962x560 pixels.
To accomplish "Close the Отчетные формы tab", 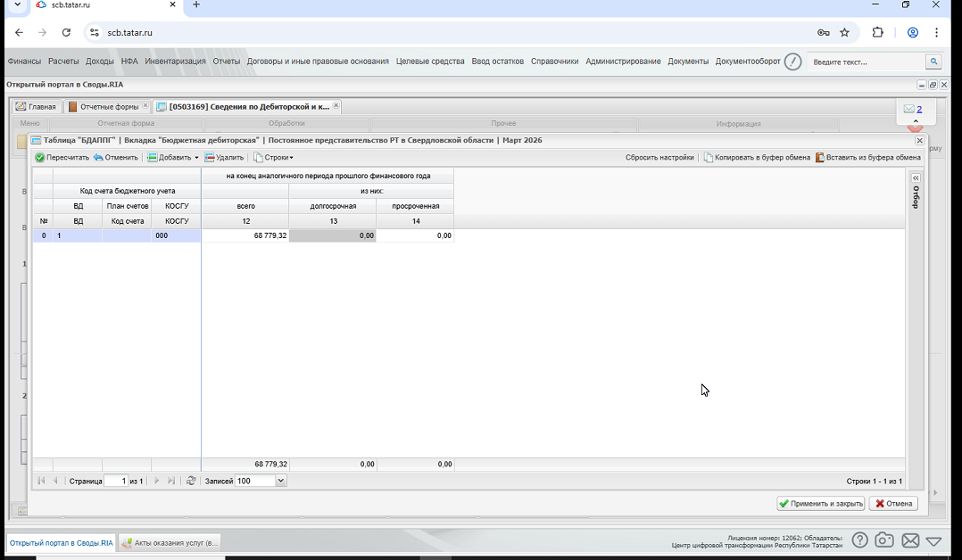I will coord(145,105).
